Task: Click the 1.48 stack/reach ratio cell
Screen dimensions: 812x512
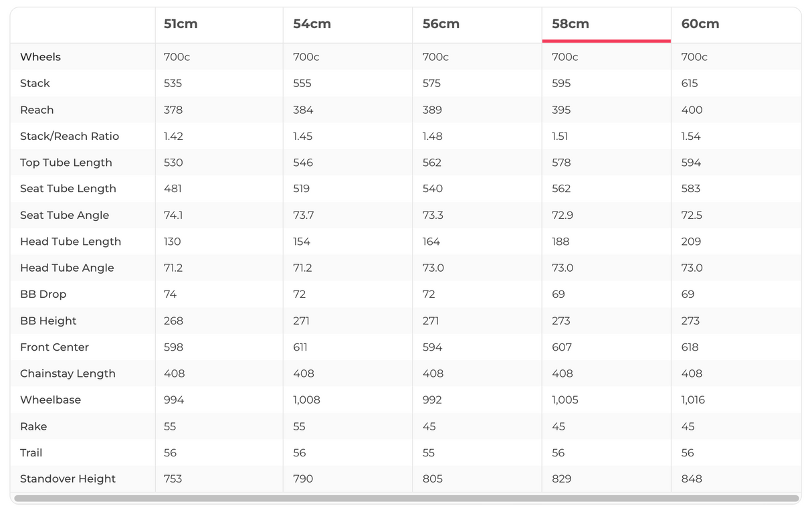Action: pyautogui.click(x=433, y=136)
